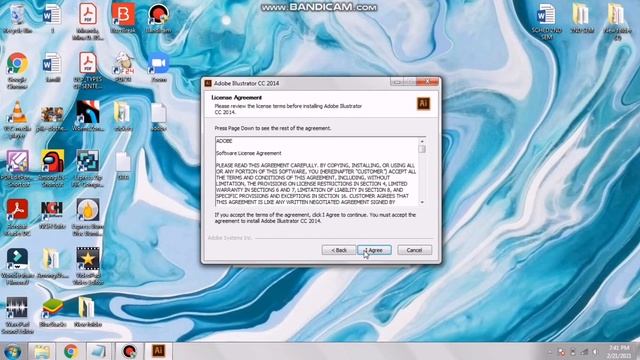640x360 pixels.
Task: Select the Google Chrome desktop shortcut
Action: [17, 70]
